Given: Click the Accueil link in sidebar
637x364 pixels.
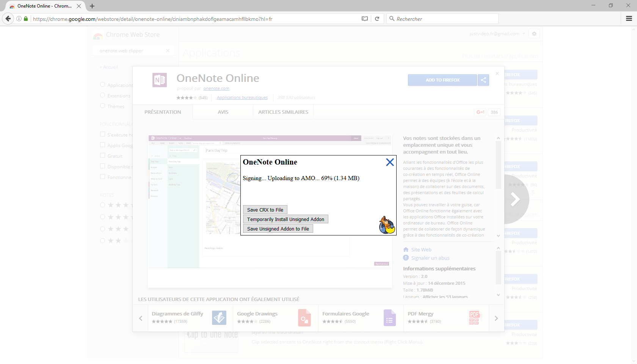Looking at the screenshot, I should (109, 67).
